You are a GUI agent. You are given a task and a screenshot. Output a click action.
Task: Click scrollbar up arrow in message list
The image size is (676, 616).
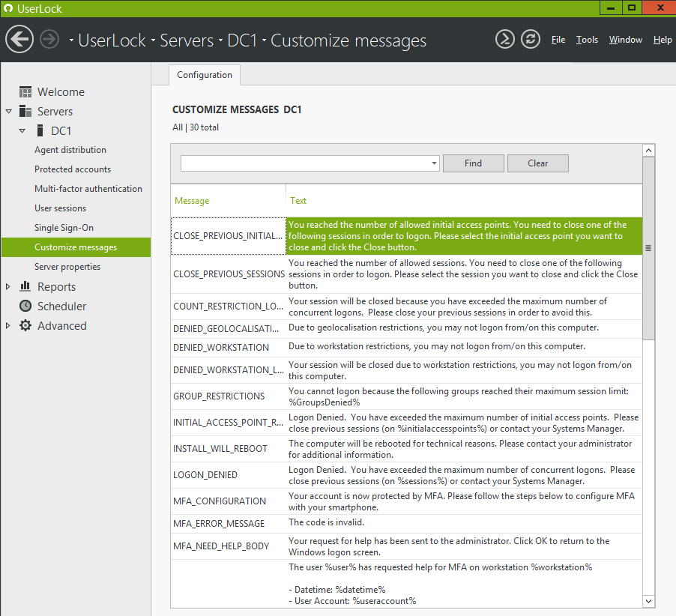coord(648,151)
